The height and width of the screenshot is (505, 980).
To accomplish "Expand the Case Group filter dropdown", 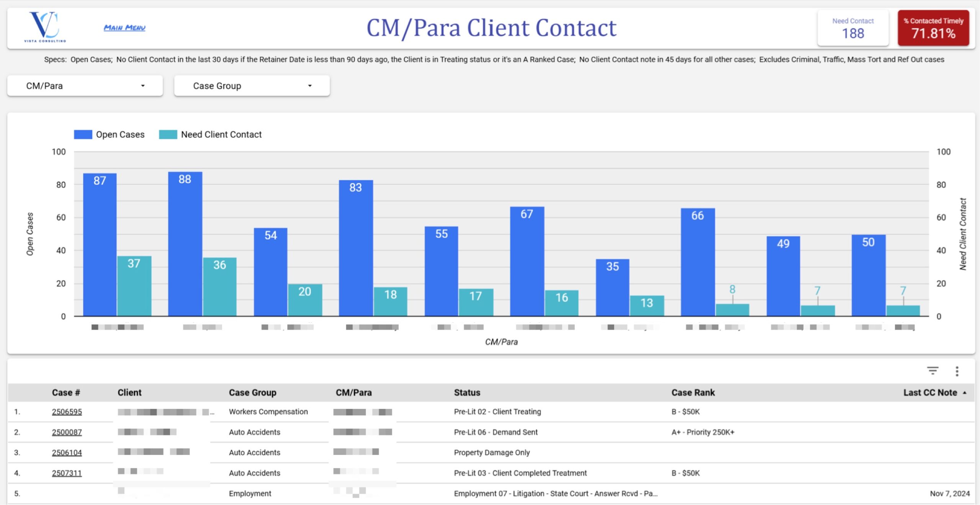I will click(252, 86).
